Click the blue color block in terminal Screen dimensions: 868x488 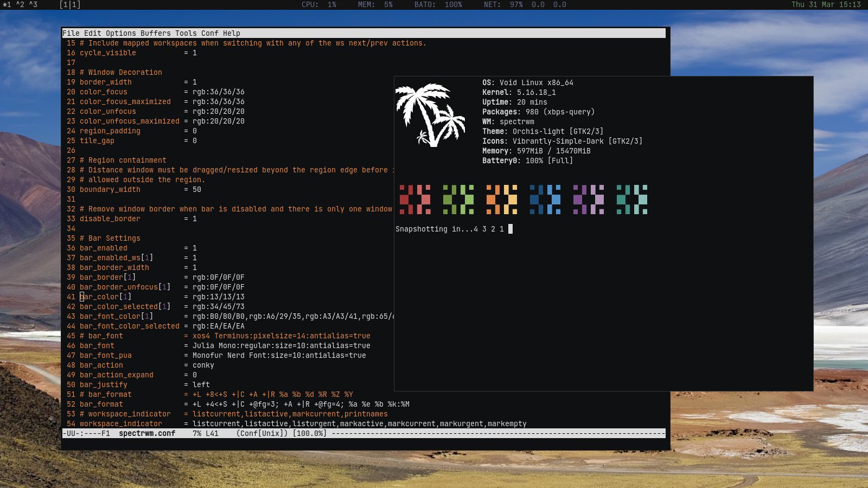pyautogui.click(x=545, y=200)
